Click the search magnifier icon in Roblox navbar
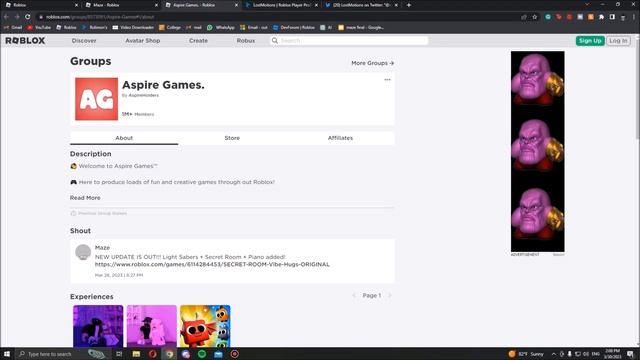Screen dimensions: 640x360 pyautogui.click(x=275, y=40)
